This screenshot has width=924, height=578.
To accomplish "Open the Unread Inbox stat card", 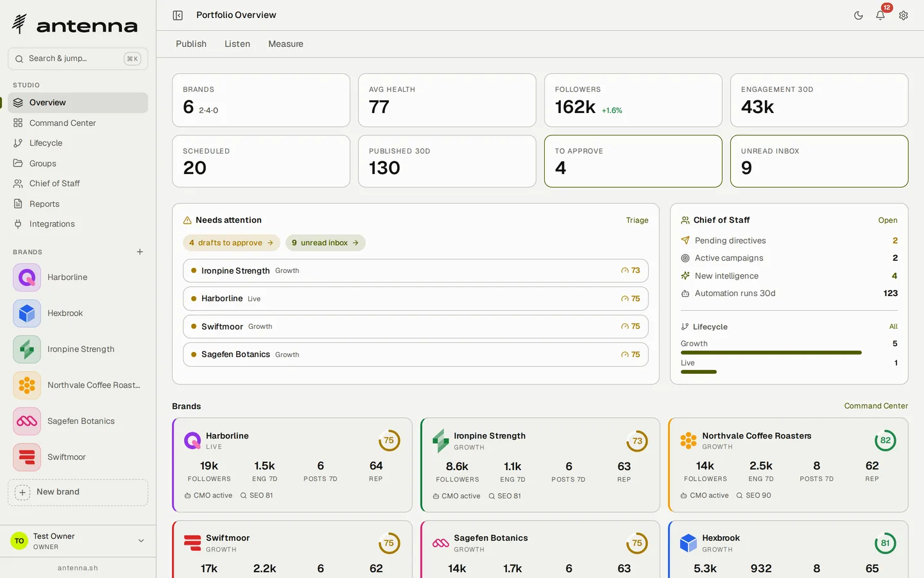I will (x=819, y=161).
